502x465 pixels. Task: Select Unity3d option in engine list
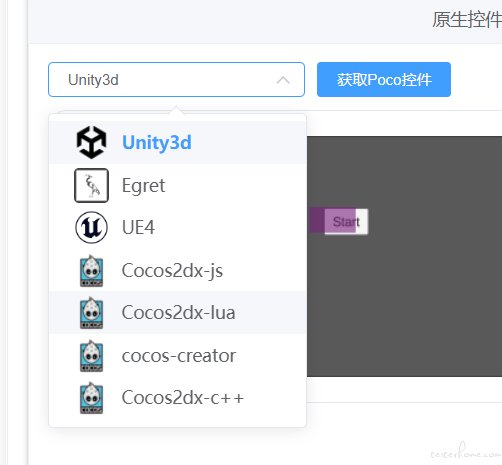[177, 142]
